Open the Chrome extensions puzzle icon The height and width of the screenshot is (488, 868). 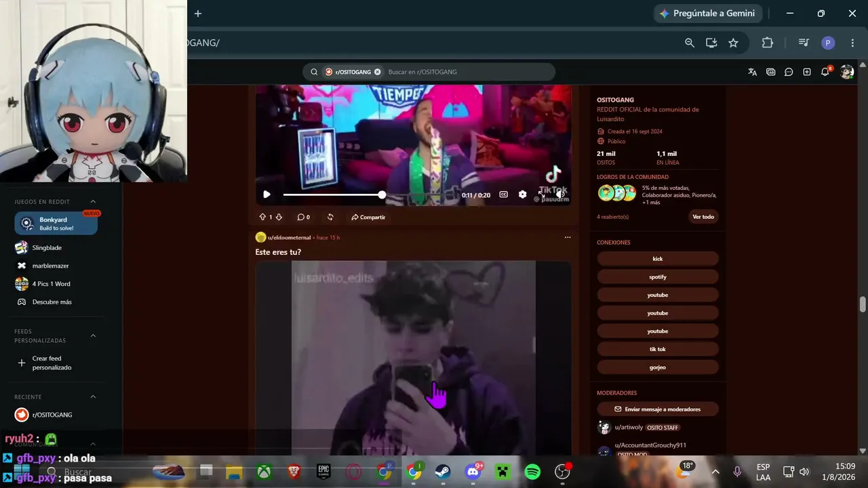768,43
